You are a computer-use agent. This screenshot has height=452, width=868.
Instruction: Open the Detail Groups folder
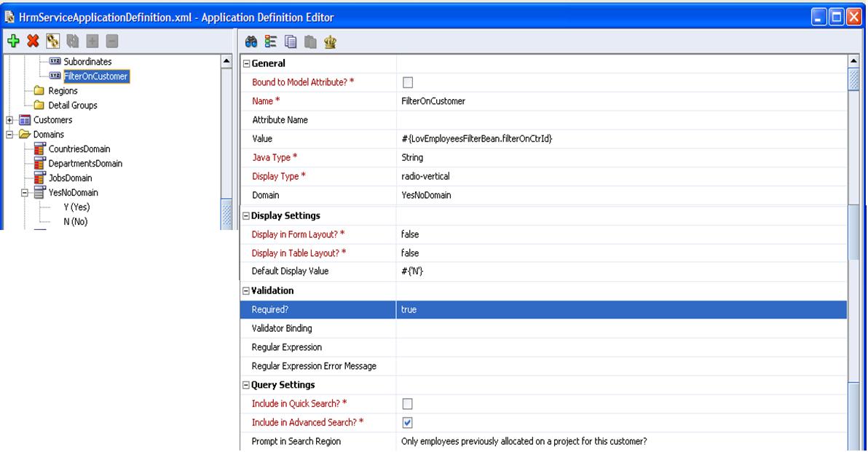click(x=72, y=106)
